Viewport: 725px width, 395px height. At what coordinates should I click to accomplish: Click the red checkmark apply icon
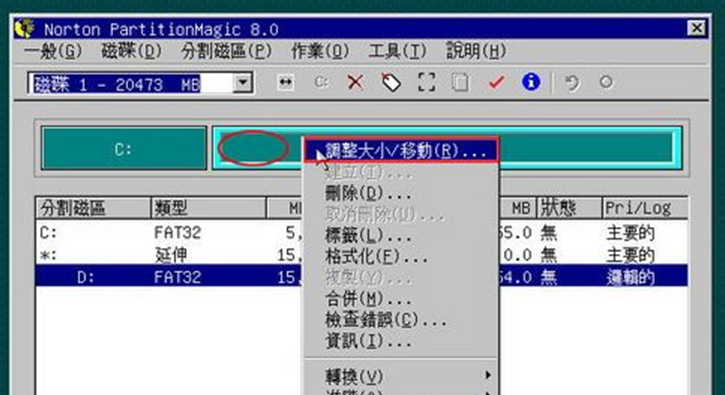pos(496,83)
